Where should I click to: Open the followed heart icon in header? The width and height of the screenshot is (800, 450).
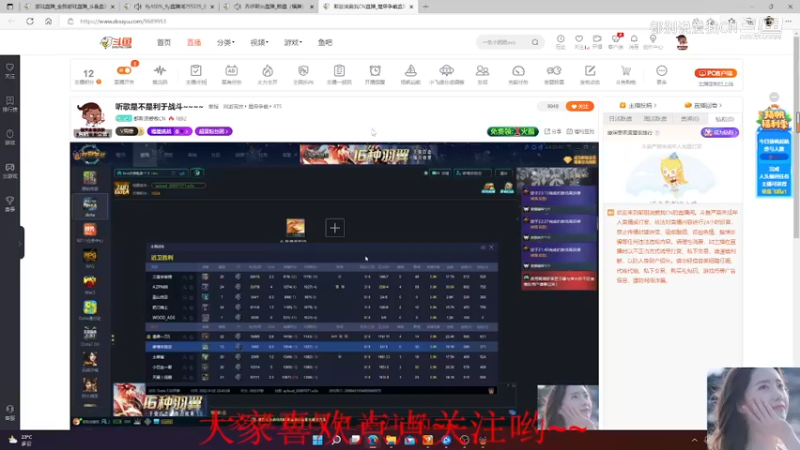coord(579,39)
